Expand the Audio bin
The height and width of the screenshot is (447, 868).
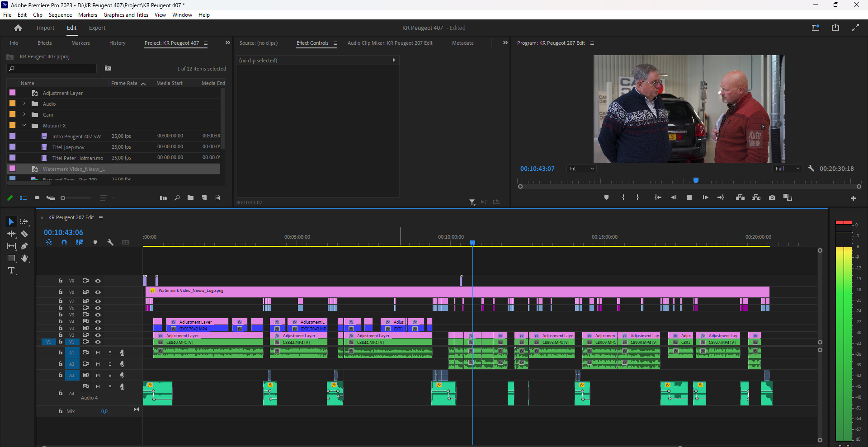tap(24, 104)
